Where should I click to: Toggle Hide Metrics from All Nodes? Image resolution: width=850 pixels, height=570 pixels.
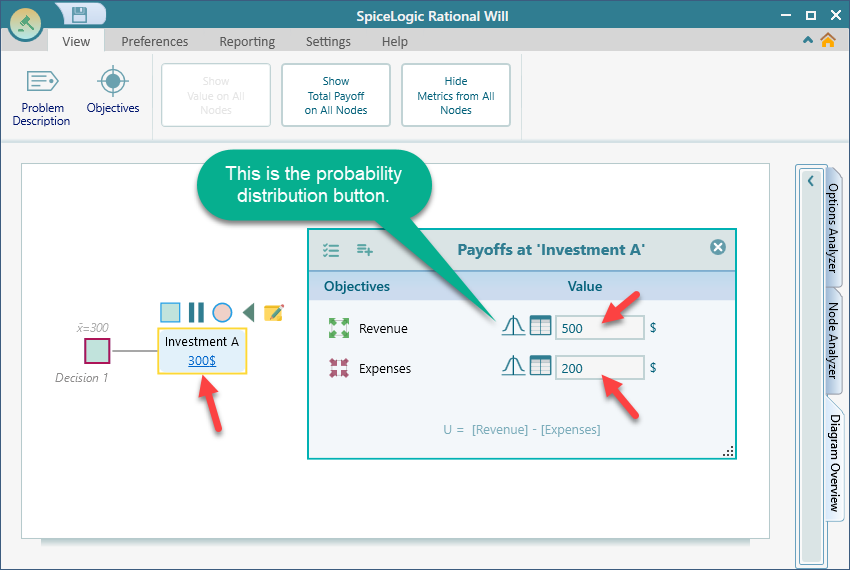(x=456, y=96)
